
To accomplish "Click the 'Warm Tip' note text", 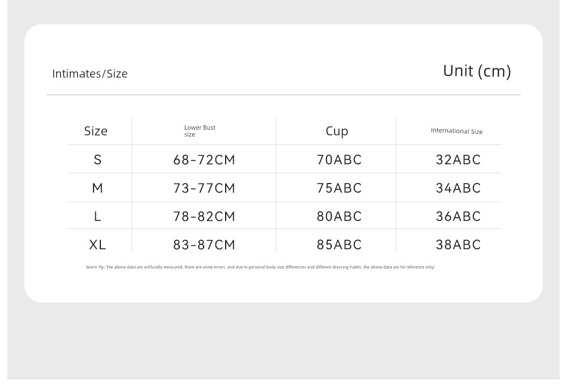I will 260,267.
